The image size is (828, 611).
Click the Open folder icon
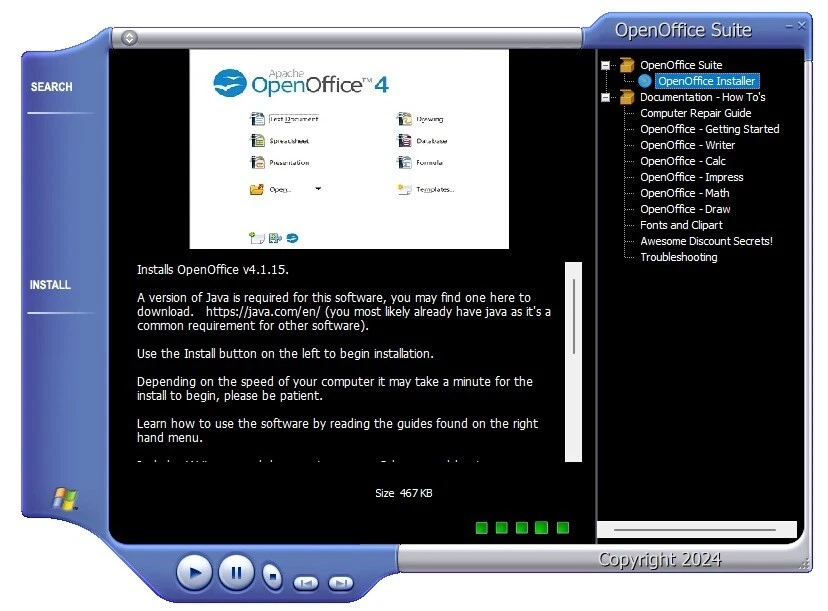pyautogui.click(x=258, y=189)
